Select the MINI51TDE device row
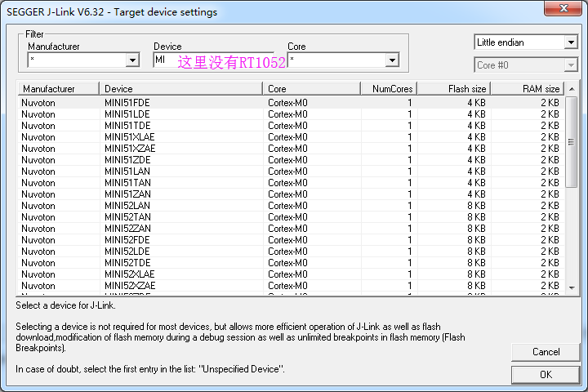This screenshot has height=392, width=588. 291,126
